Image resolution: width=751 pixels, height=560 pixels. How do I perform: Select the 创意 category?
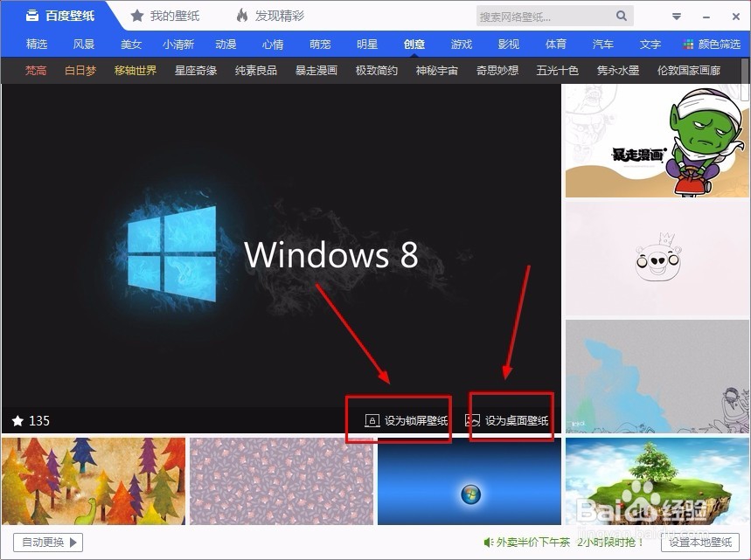tap(414, 45)
